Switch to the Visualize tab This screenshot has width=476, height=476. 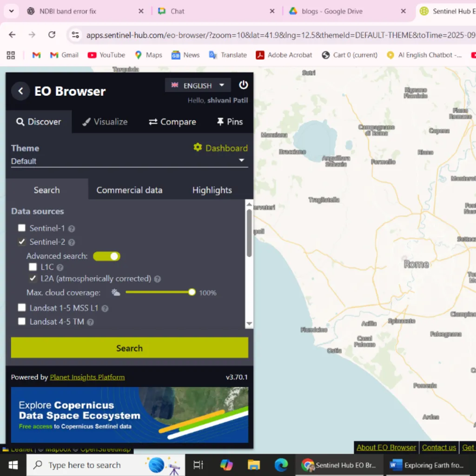[105, 122]
